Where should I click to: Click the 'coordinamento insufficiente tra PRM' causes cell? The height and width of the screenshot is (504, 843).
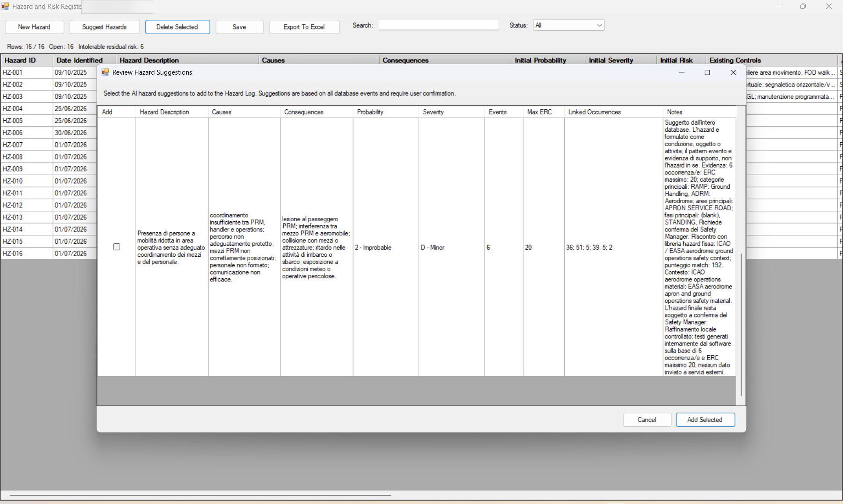click(244, 247)
